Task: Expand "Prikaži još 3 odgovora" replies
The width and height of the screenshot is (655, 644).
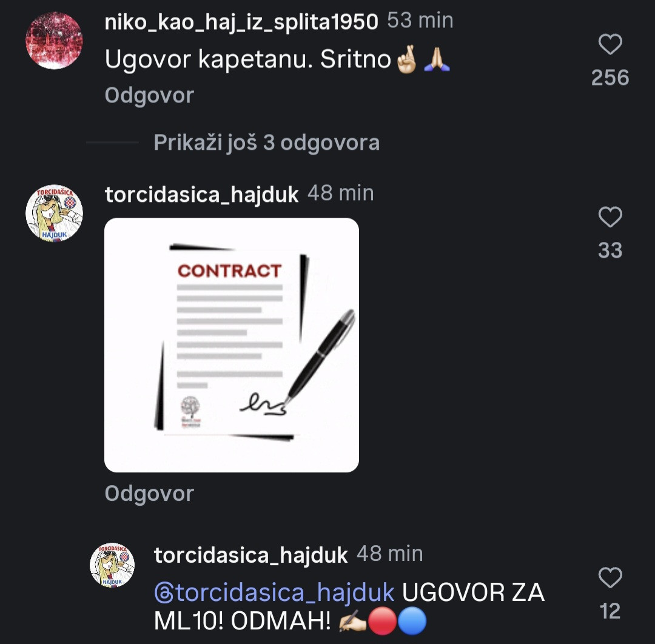Action: pyautogui.click(x=266, y=143)
